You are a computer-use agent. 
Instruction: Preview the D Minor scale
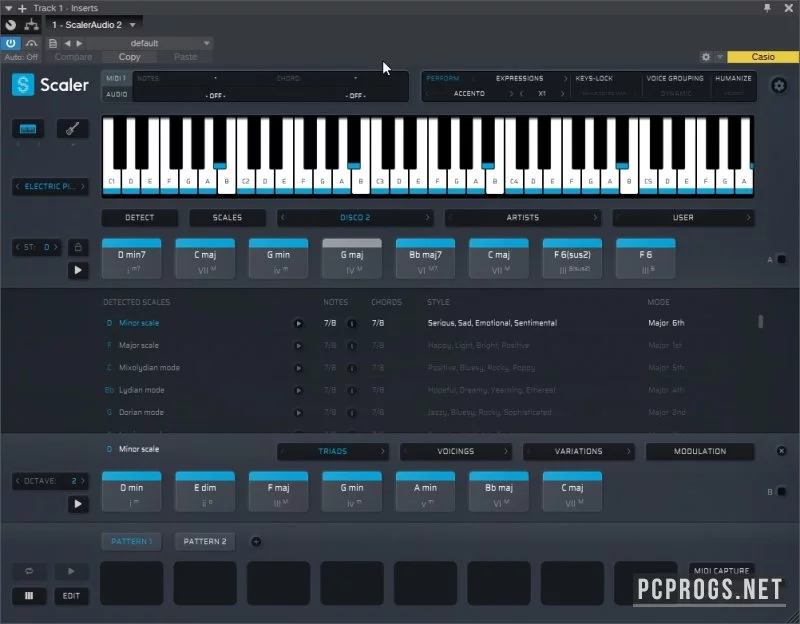[298, 323]
